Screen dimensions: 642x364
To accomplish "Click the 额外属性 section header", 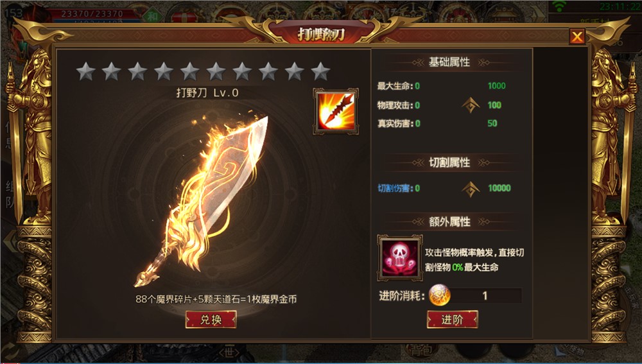I will tap(449, 222).
